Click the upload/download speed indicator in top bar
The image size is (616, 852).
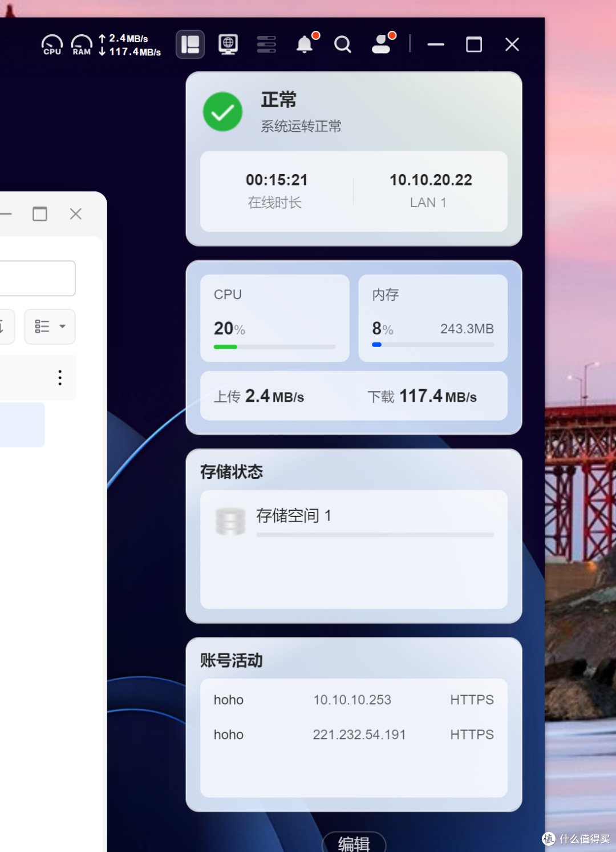[x=129, y=45]
